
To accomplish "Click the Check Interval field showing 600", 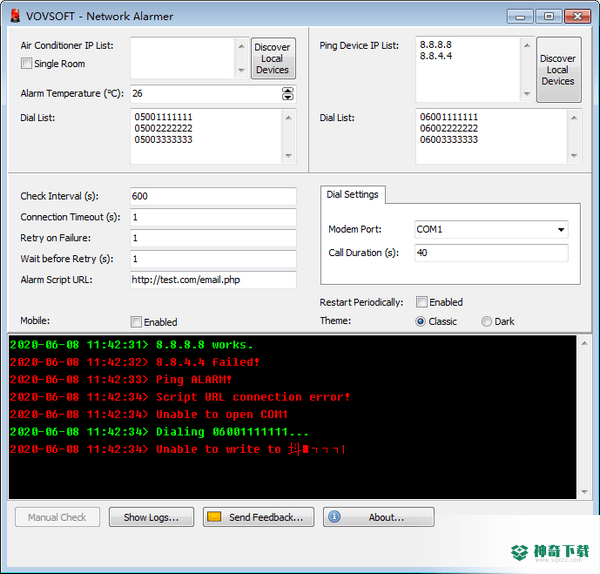I will 213,196.
